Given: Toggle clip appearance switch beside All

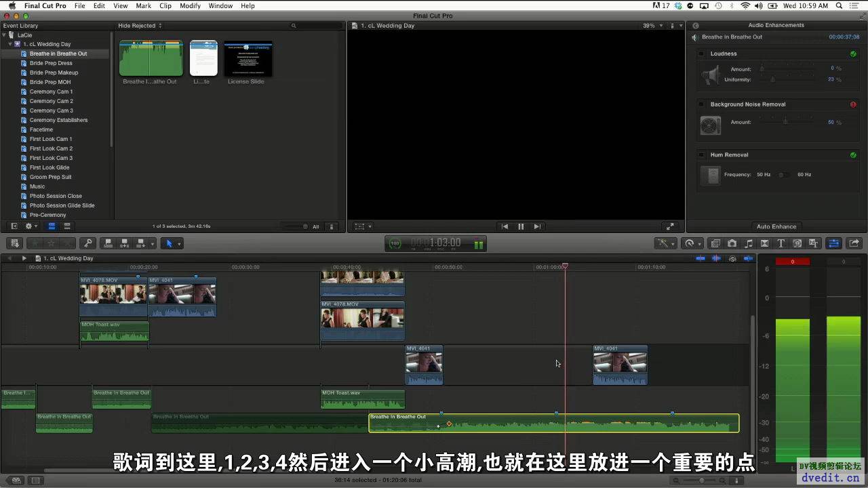Looking at the screenshot, I should point(332,226).
